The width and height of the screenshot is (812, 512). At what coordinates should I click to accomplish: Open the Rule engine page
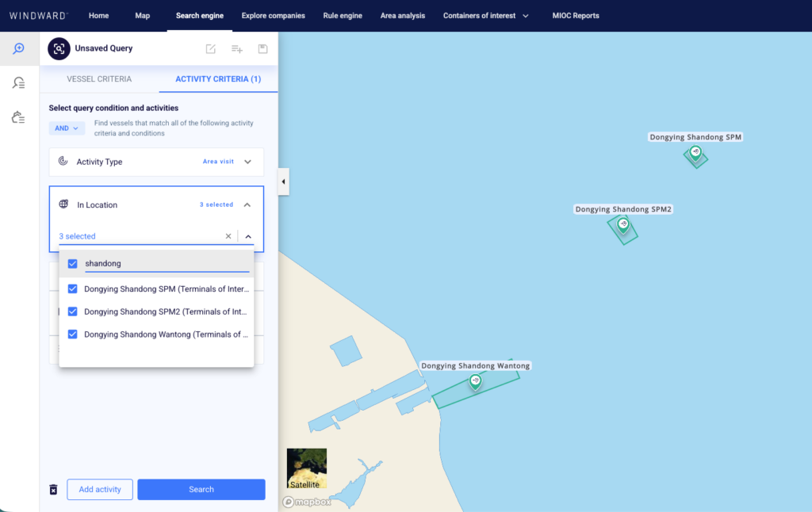(x=343, y=16)
